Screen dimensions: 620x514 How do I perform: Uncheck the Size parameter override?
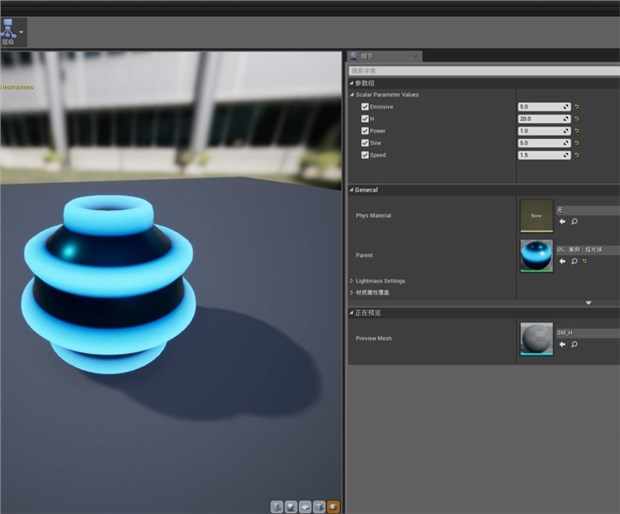(x=365, y=143)
